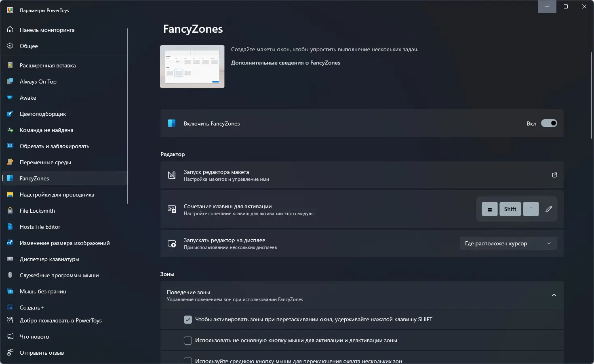Screen dimensions: 594x364
Task: Click the FancyZones preview thumbnail image
Action: (192, 67)
